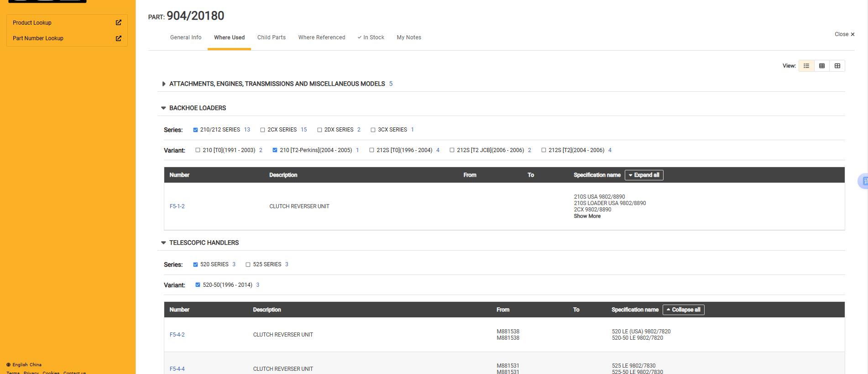Screen dimensions: 868x374
Task: Collapse the BACKHOE LOADERS section
Action: [x=163, y=108]
